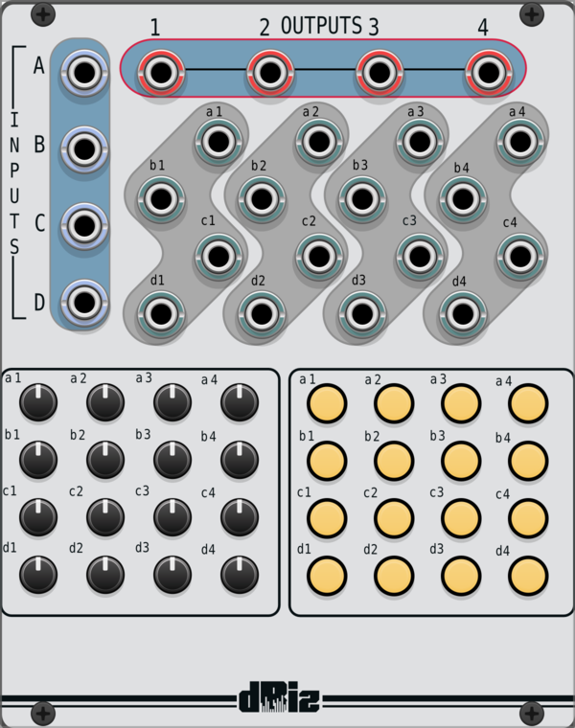
Task: Toggle the b1 yellow button
Action: (x=327, y=461)
